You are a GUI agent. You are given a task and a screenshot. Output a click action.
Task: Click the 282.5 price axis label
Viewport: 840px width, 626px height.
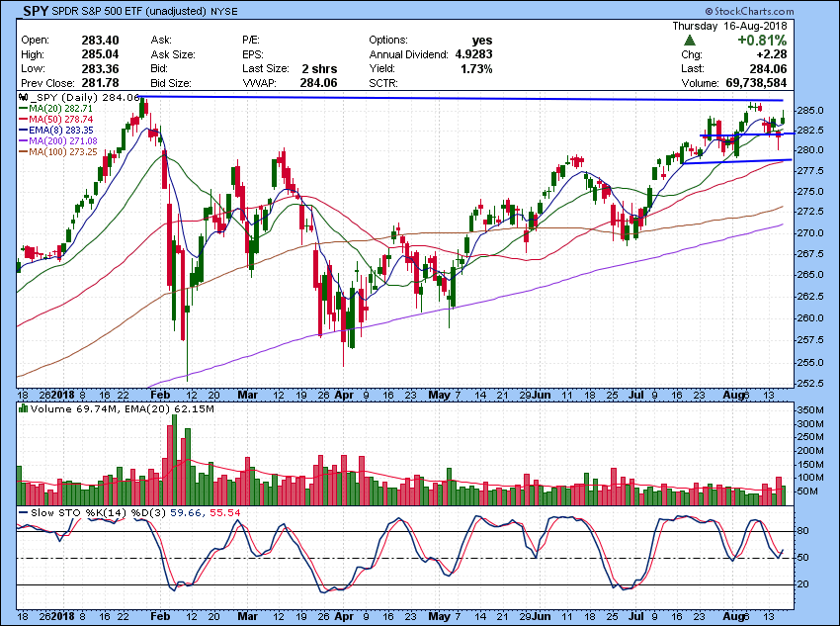(x=809, y=131)
